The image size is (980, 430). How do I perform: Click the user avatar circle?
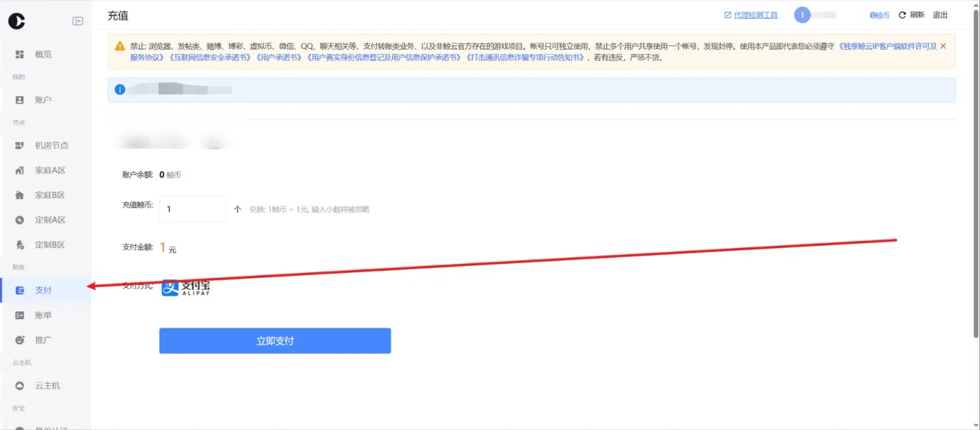tap(802, 15)
